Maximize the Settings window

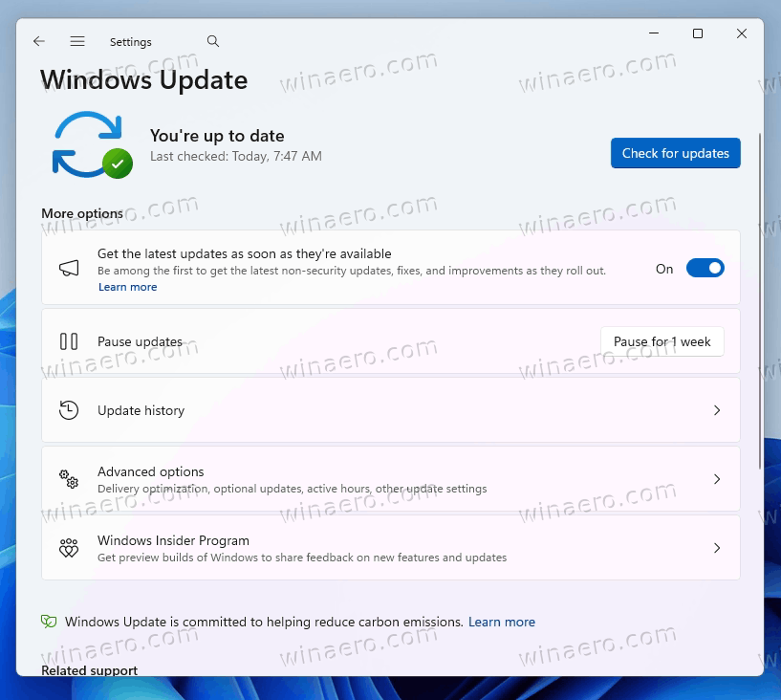coord(698,33)
